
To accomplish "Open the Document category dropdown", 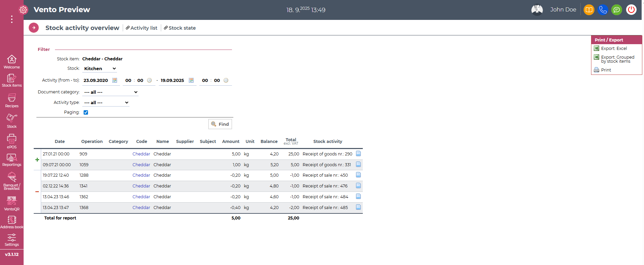I will click(x=111, y=92).
